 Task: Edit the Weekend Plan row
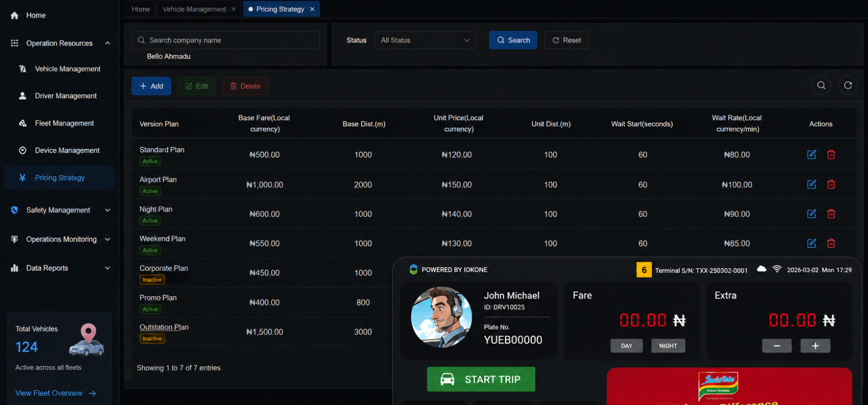pyautogui.click(x=812, y=243)
